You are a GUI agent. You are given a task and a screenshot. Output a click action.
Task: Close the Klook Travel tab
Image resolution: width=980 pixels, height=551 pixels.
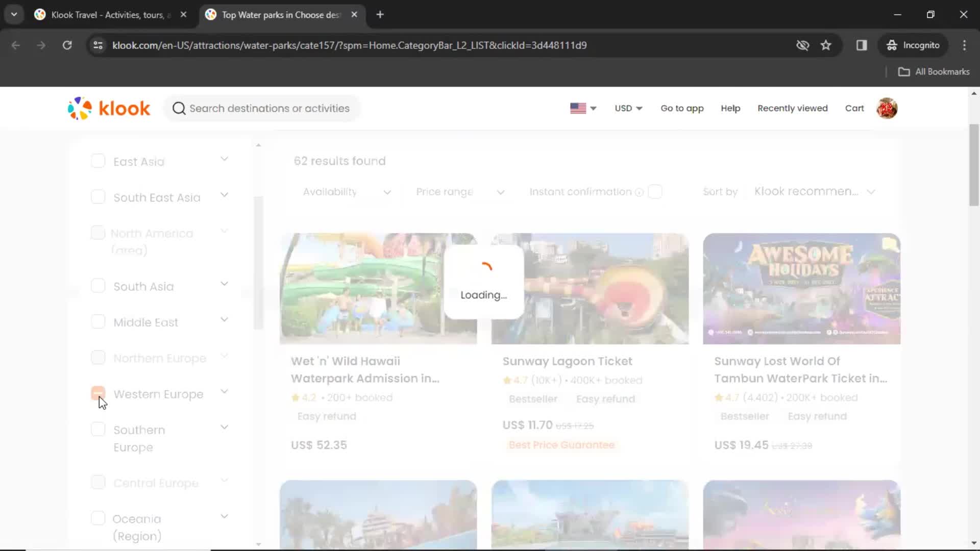pyautogui.click(x=183, y=14)
